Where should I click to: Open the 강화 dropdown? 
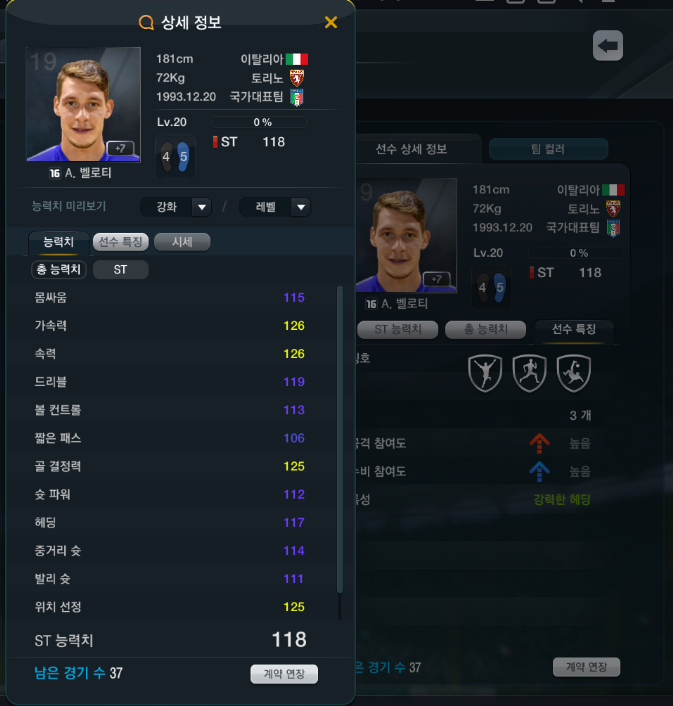click(x=176, y=207)
